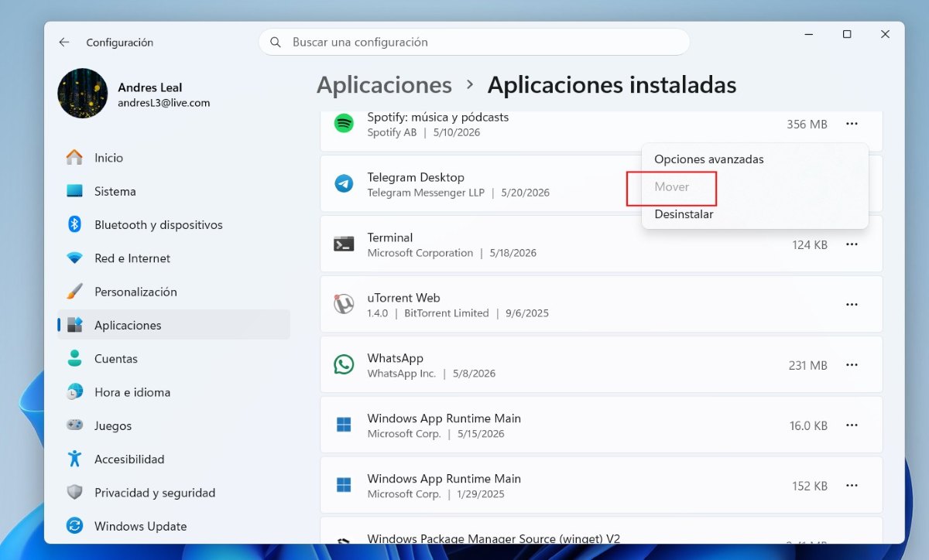
Task: Click the Spotify app icon
Action: coord(344,123)
